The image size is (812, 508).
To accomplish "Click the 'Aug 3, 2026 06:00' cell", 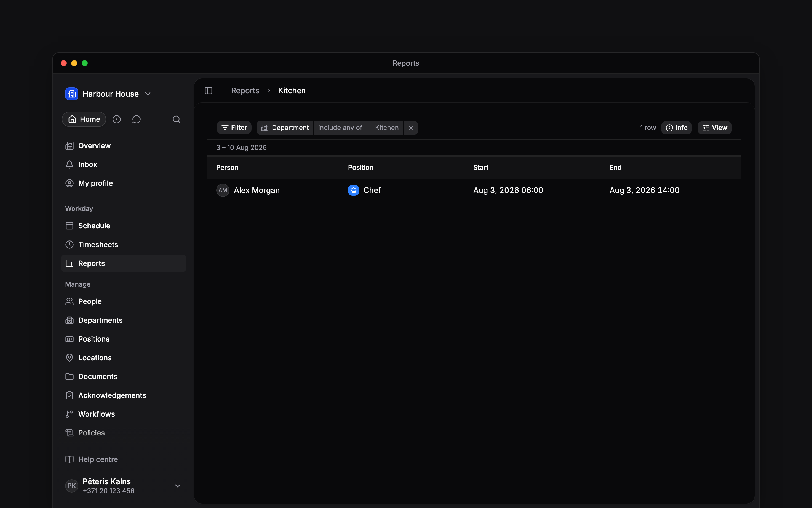I will click(x=508, y=190).
